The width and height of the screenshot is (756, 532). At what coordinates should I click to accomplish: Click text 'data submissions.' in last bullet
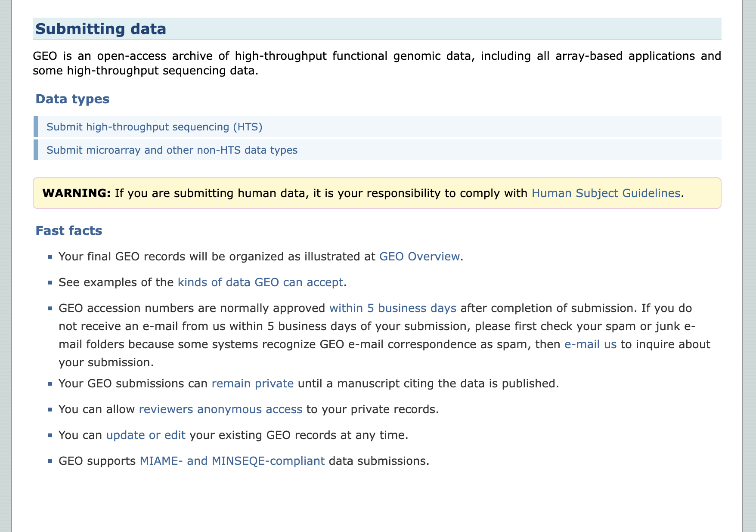(379, 461)
